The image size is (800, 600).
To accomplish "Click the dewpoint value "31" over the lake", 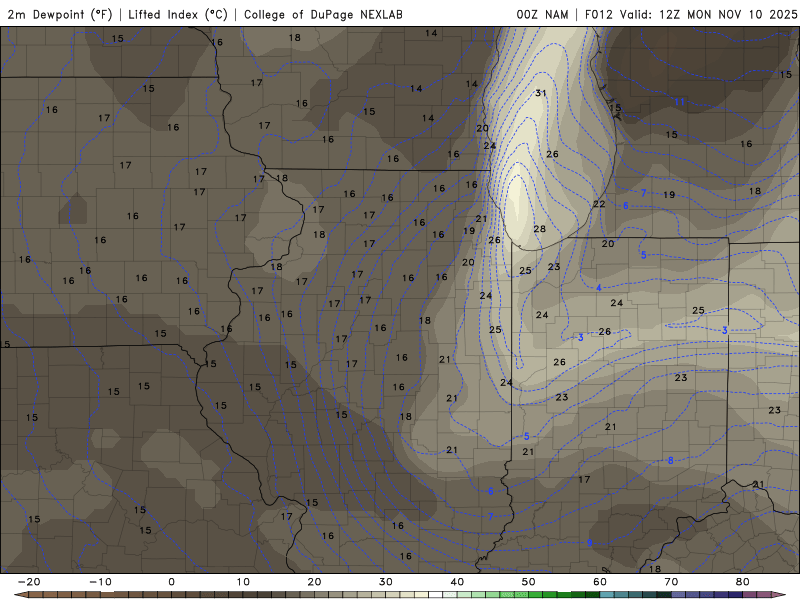I will 541,93.
